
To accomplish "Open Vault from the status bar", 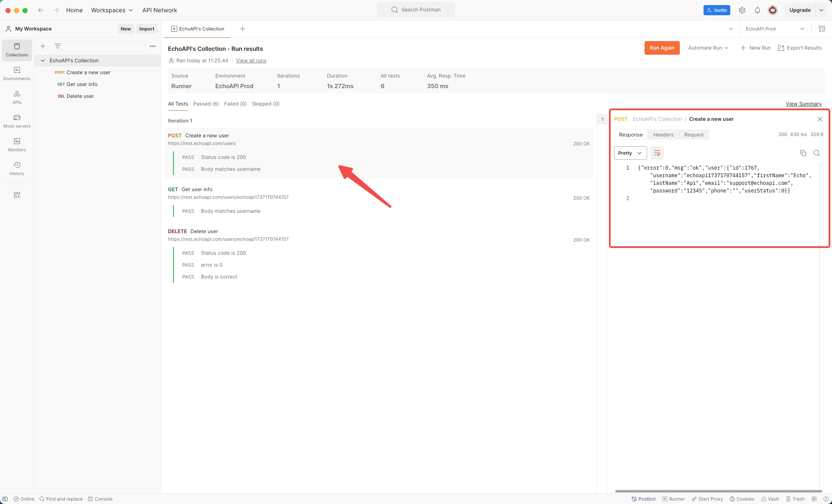I will point(770,499).
